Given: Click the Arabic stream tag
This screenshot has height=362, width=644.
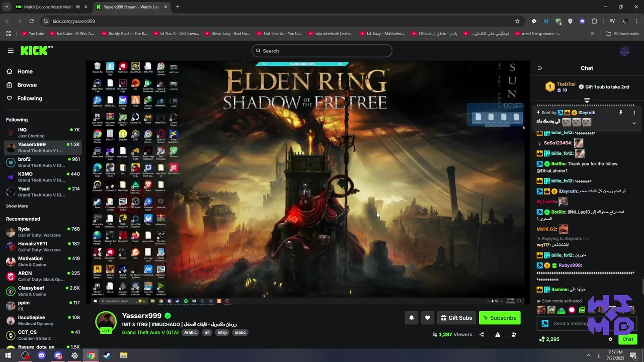Looking at the screenshot, I should pyautogui.click(x=190, y=332).
